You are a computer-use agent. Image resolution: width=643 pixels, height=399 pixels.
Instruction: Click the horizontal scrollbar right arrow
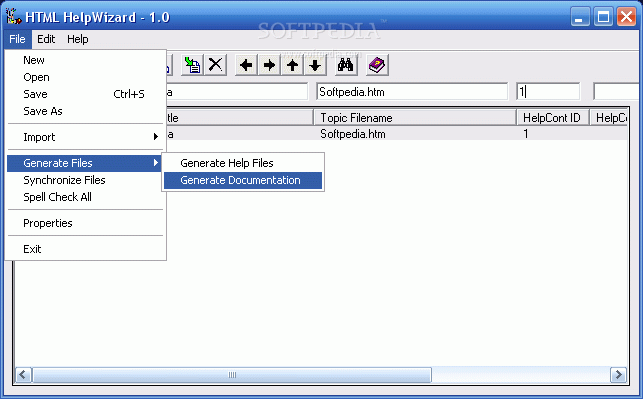point(618,374)
